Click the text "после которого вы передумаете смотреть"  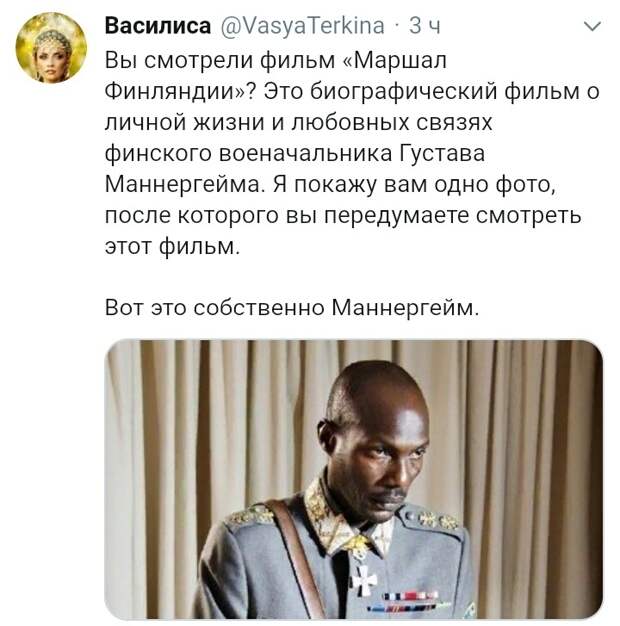(343, 216)
